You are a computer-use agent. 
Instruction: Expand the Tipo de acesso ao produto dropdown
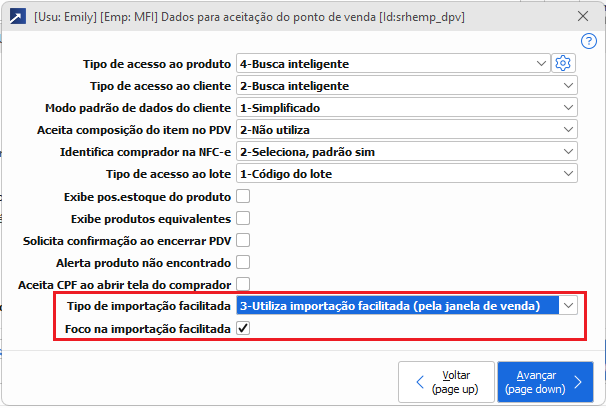tap(542, 64)
